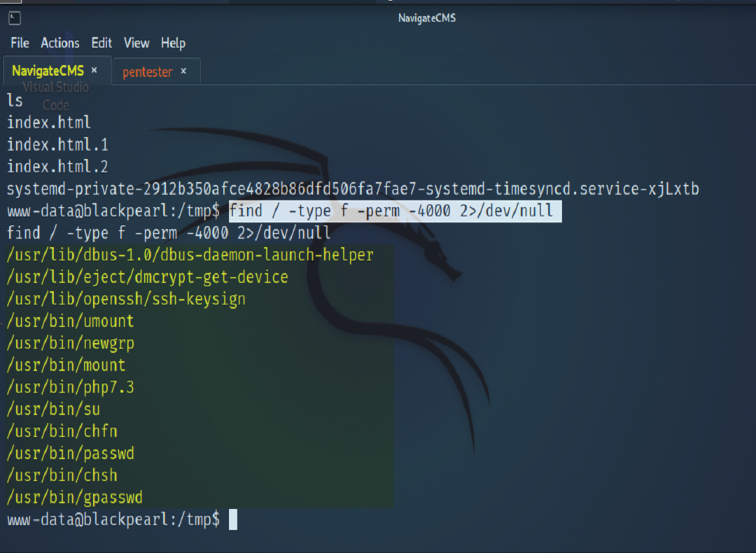
Task: Click the /usr/bin/su path
Action: coord(53,409)
